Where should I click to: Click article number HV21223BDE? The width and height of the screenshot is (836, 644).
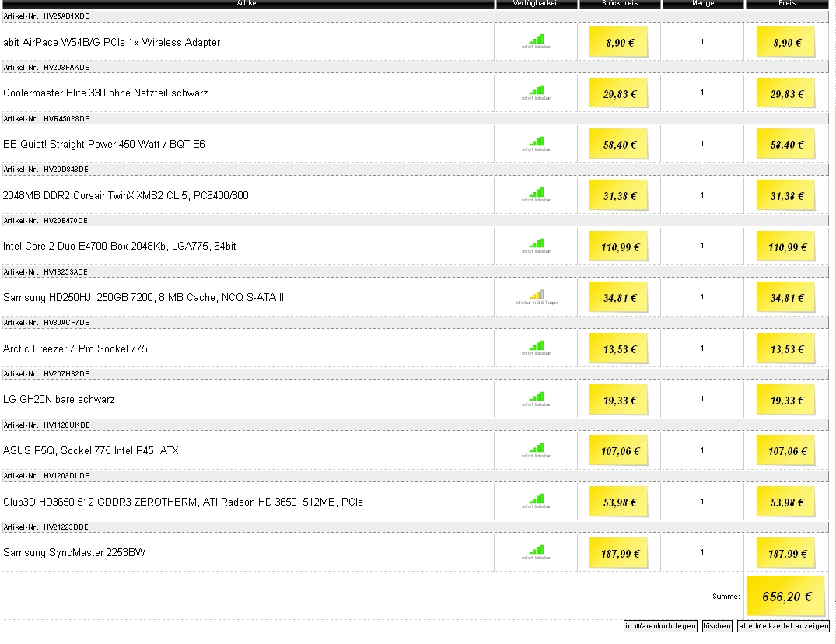[66, 527]
